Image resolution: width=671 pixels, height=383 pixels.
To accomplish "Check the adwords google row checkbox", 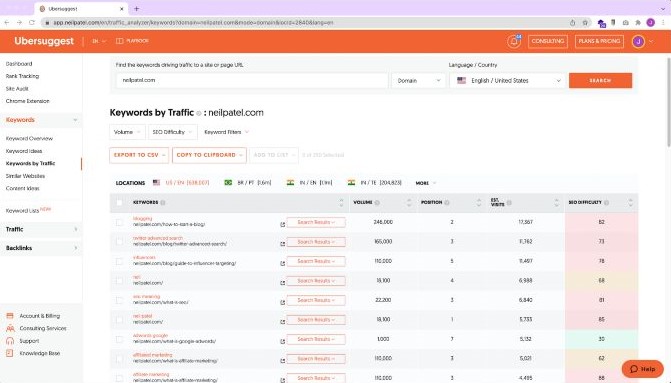I will (119, 339).
